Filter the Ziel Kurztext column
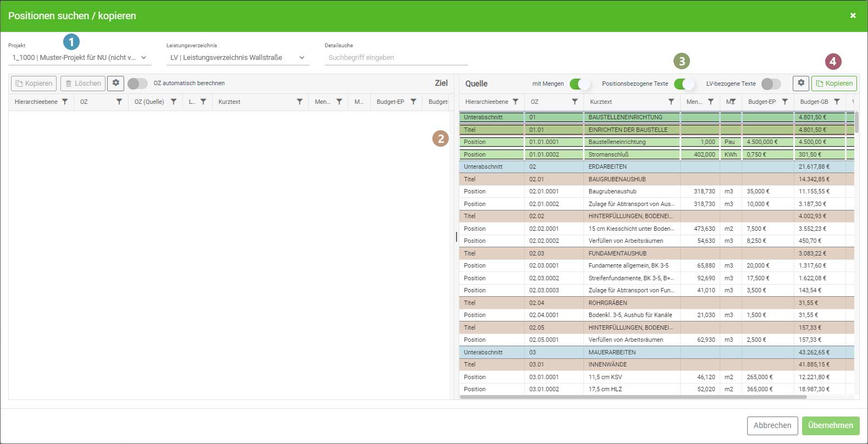 [x=299, y=102]
